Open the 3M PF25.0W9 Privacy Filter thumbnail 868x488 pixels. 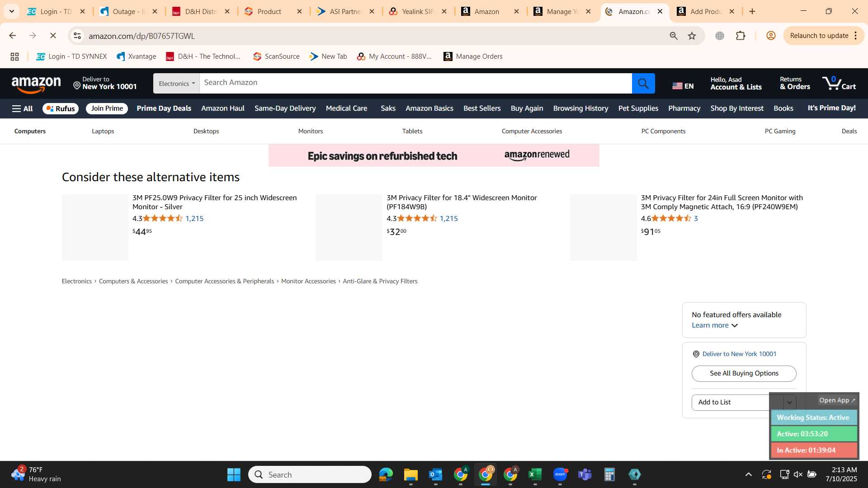point(95,227)
